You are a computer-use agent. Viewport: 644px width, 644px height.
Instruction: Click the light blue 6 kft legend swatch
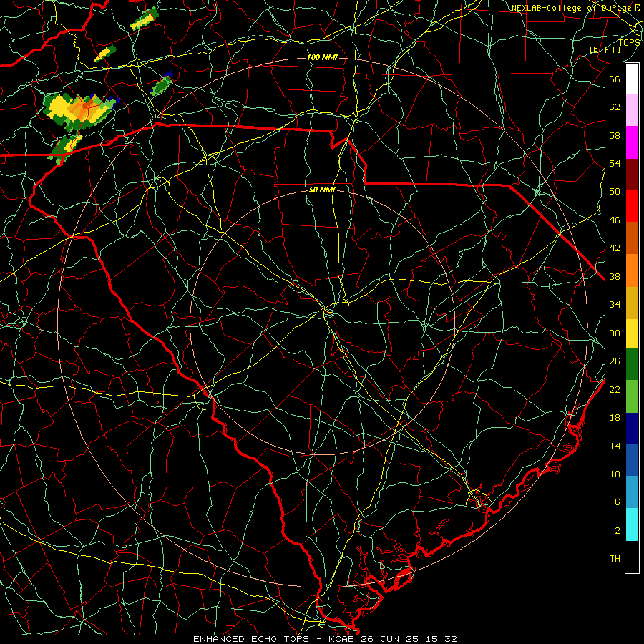pyautogui.click(x=632, y=492)
